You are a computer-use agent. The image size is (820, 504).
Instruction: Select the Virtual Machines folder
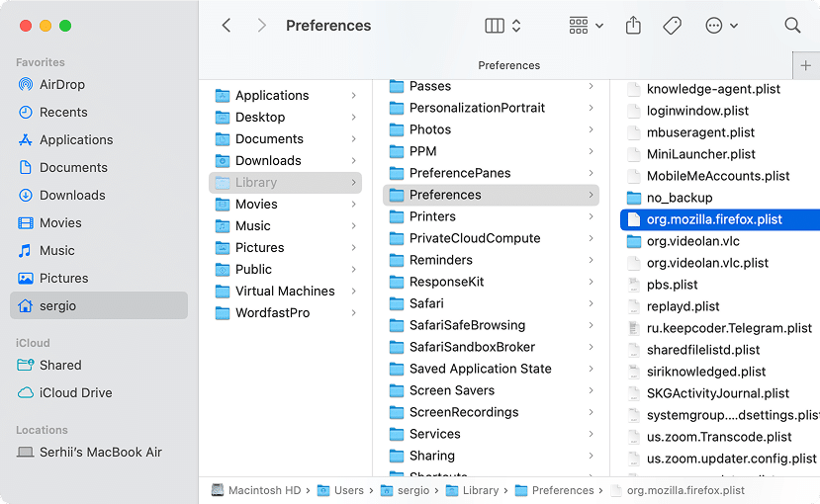click(285, 291)
